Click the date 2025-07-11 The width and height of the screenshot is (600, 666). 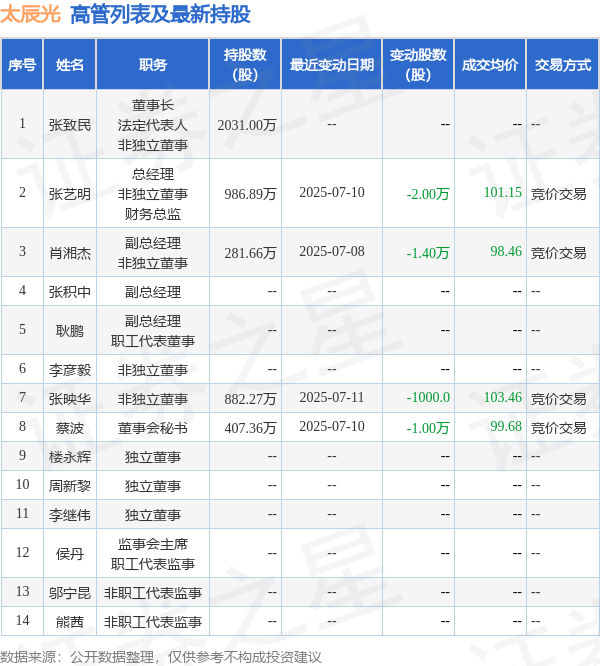point(332,397)
